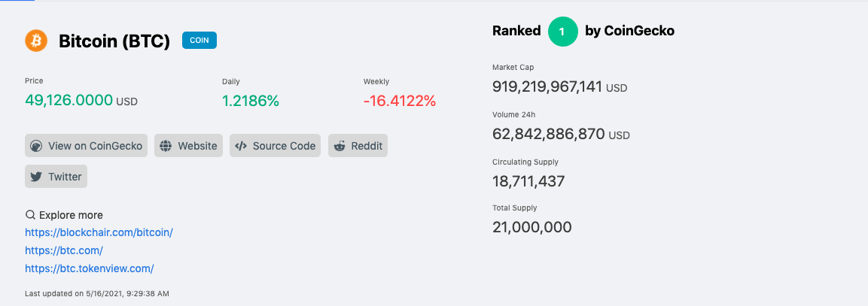
Task: Click the circulating supply 18,711,437
Action: point(528,181)
